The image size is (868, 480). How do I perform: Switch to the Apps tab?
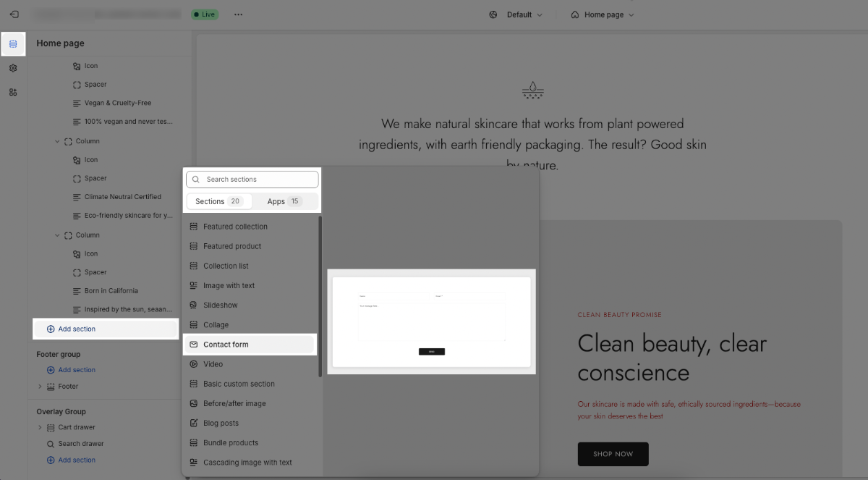tap(284, 201)
